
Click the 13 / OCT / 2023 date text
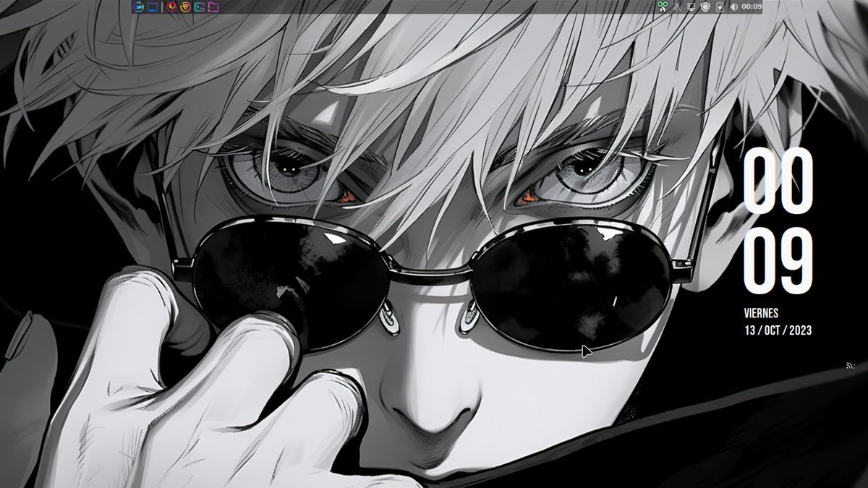778,331
